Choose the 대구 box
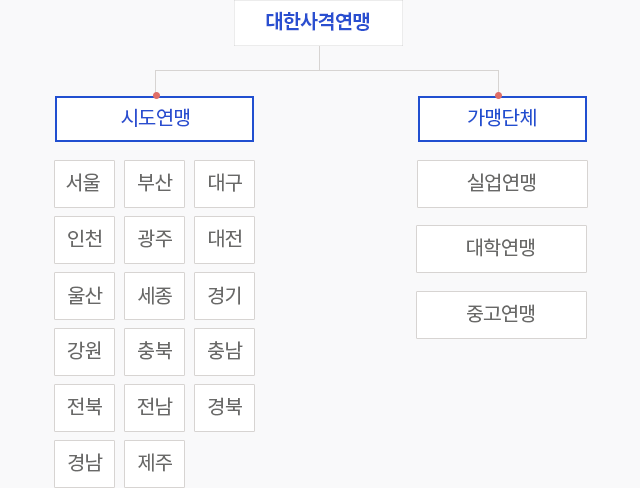 pyautogui.click(x=224, y=184)
